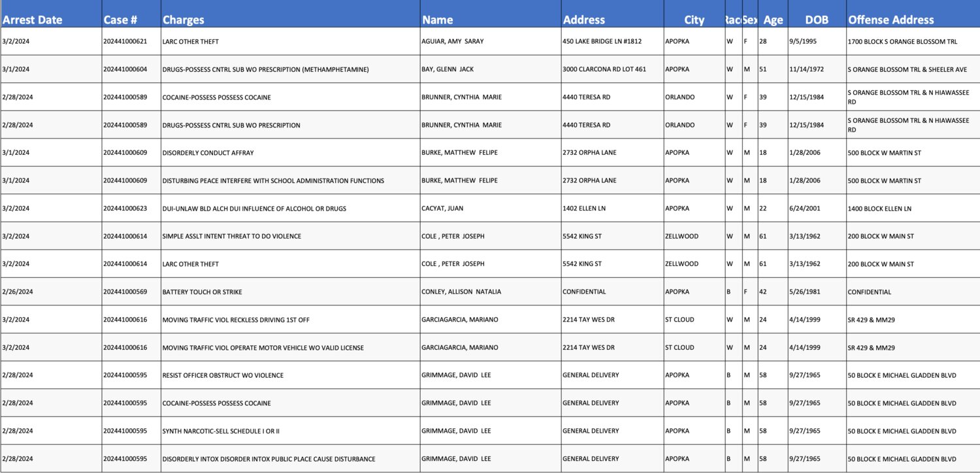Click RESIST OFFICER OBSTRUCT WO VIOLENCE
980x474 pixels.
click(x=223, y=375)
